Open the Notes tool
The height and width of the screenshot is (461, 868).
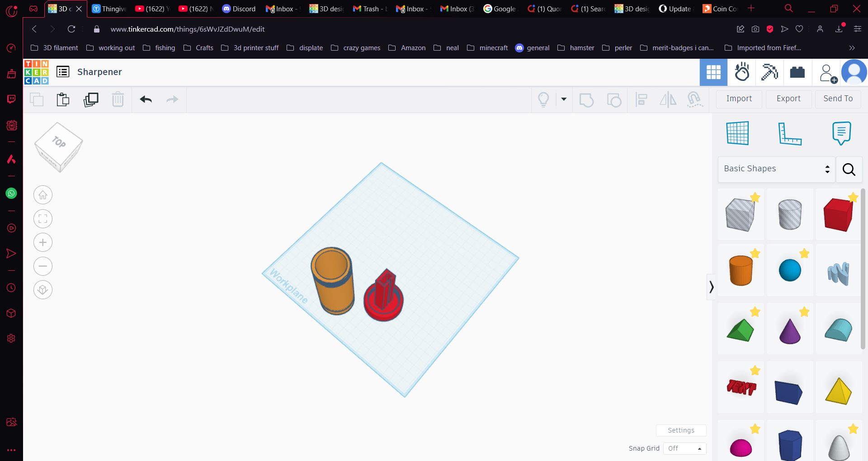(x=841, y=133)
